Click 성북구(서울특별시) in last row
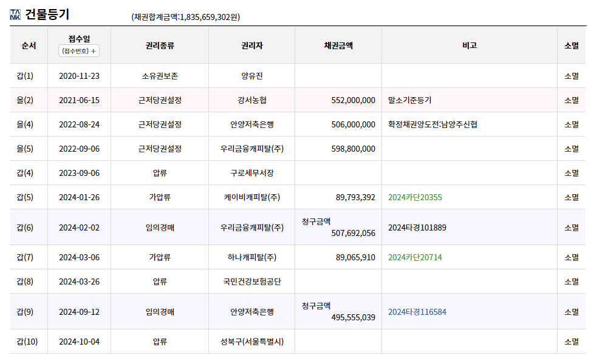The width and height of the screenshot is (591, 364). click(x=252, y=342)
